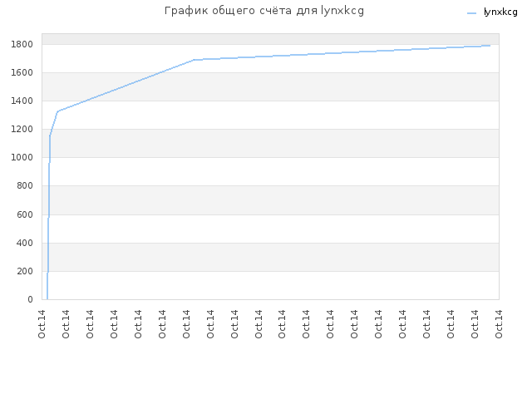The height and width of the screenshot is (399, 532).
Task: Click y-axis label 600
Action: click(x=25, y=214)
